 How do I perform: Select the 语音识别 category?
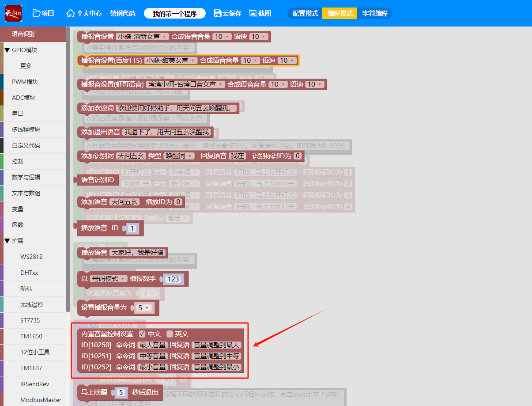[x=23, y=34]
